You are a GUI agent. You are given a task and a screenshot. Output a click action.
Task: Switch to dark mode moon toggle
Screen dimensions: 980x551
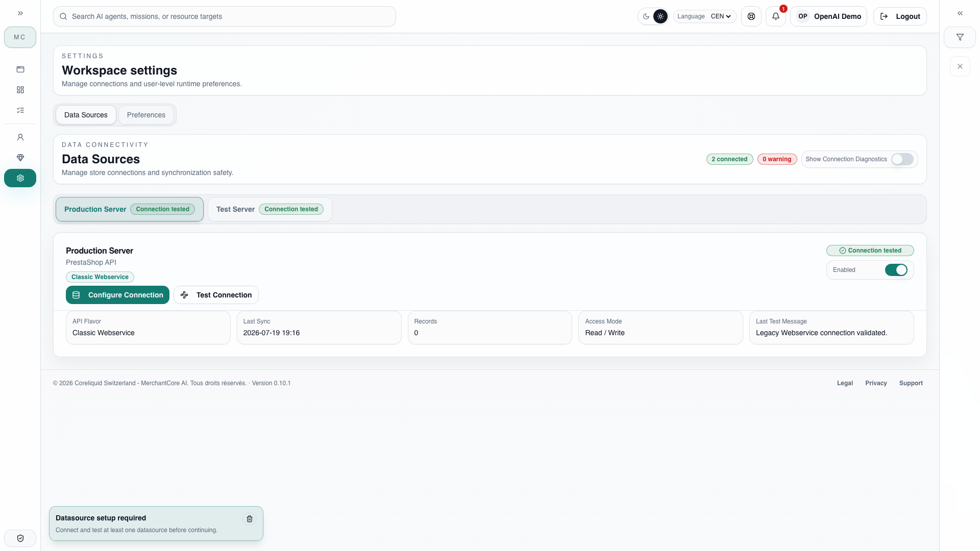tap(646, 16)
